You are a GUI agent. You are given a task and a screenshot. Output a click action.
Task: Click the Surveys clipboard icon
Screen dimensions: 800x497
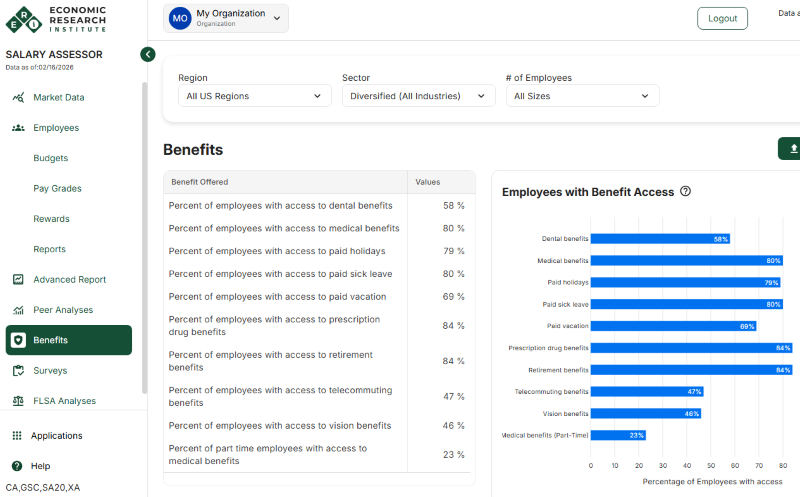click(18, 370)
